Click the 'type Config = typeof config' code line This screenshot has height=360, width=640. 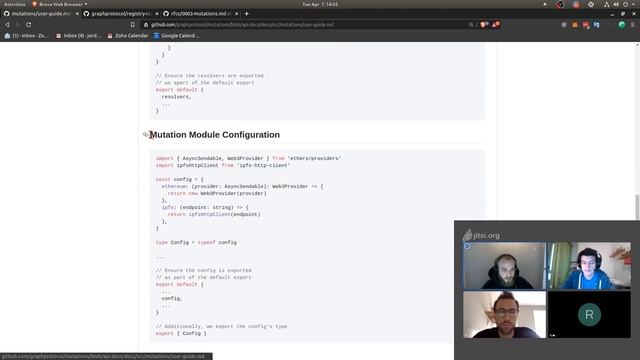click(196, 242)
